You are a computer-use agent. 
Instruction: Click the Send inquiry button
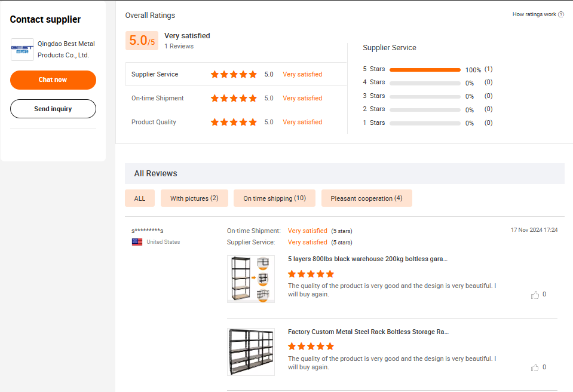(53, 109)
